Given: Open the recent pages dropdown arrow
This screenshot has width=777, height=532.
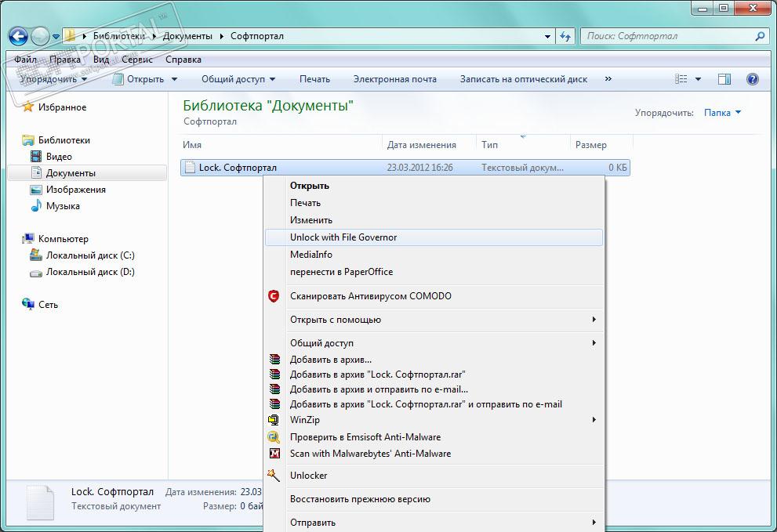Looking at the screenshot, I should pyautogui.click(x=56, y=37).
